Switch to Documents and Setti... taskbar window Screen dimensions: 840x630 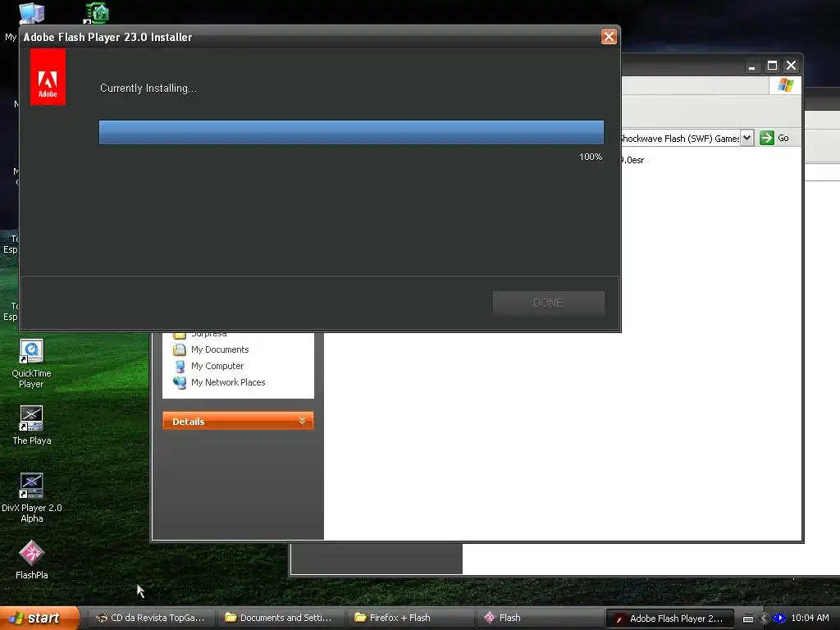(280, 619)
